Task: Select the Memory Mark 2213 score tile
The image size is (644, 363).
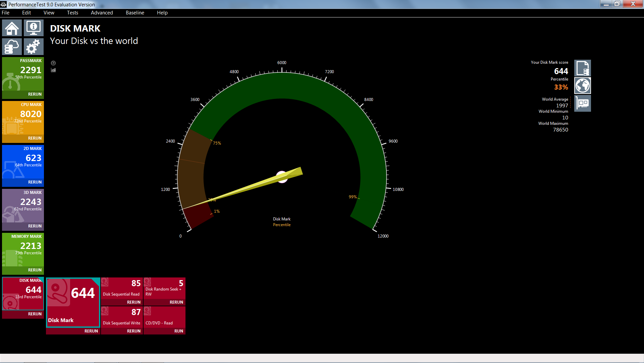Action: (23, 250)
